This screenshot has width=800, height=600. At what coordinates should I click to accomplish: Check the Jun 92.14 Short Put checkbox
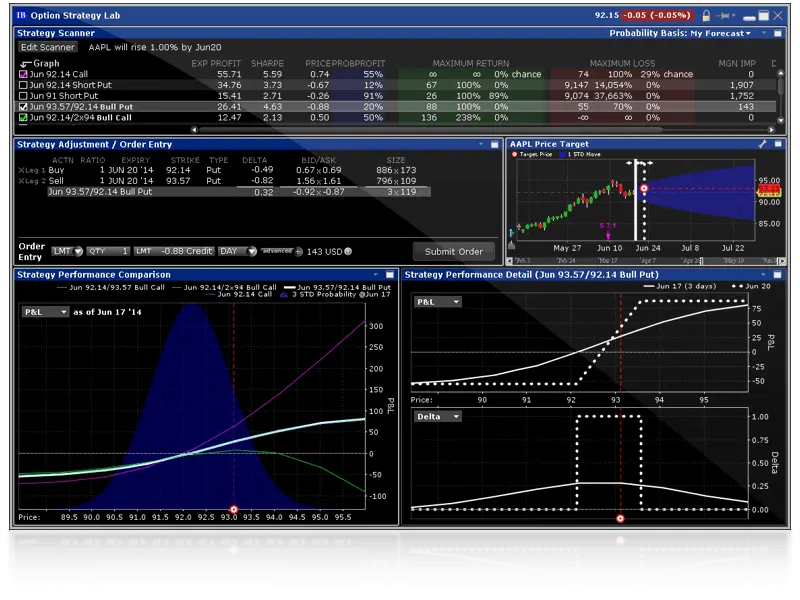[x=23, y=85]
